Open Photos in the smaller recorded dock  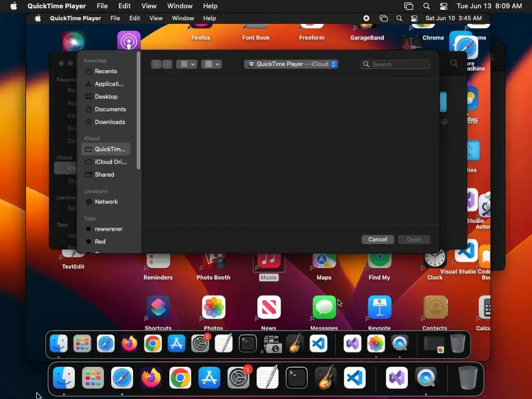point(376,344)
